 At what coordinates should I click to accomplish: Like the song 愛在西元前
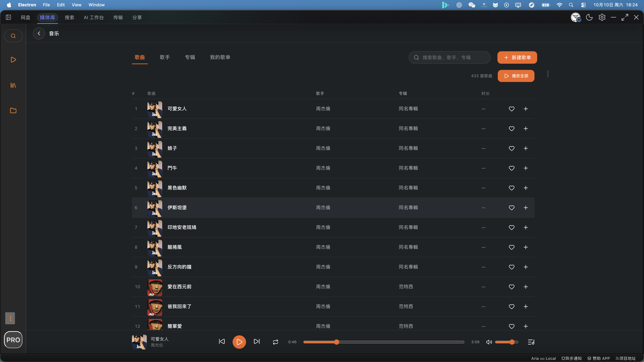click(x=512, y=287)
